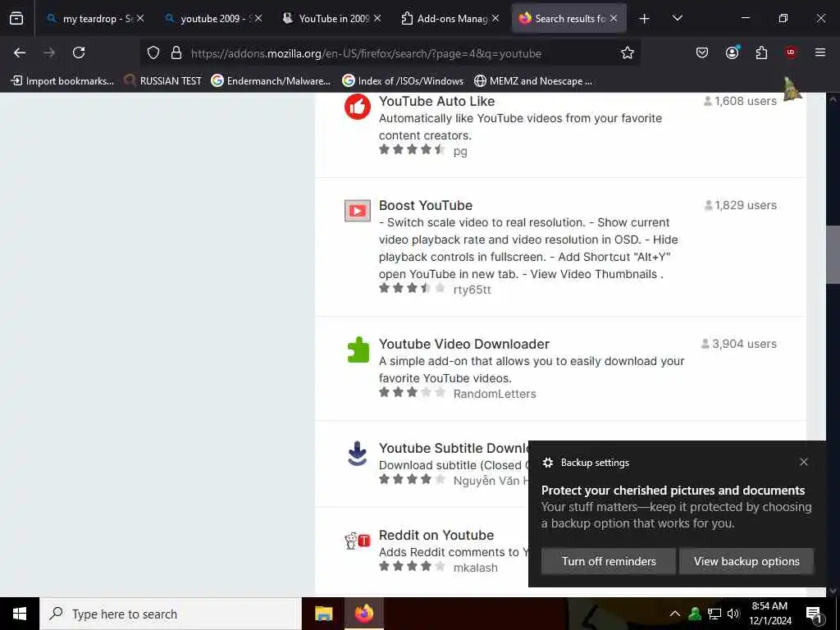Show site security padlock info
Screen dimensions: 840x630
click(176, 53)
